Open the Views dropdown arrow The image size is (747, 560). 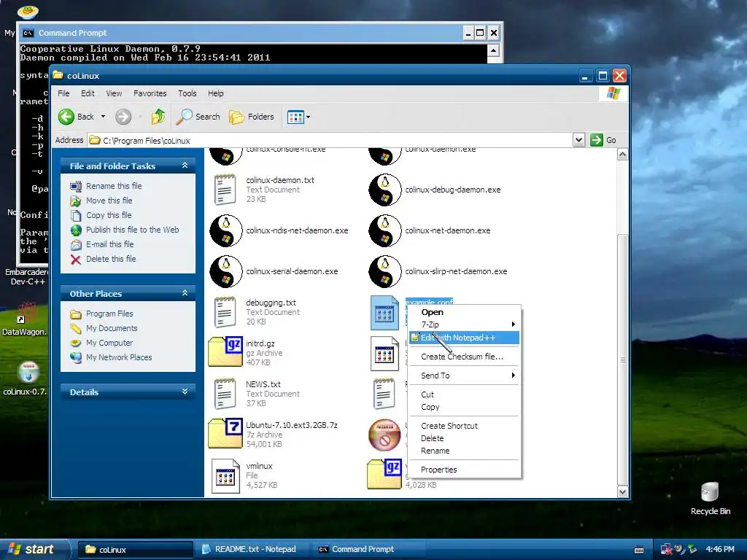click(x=309, y=117)
